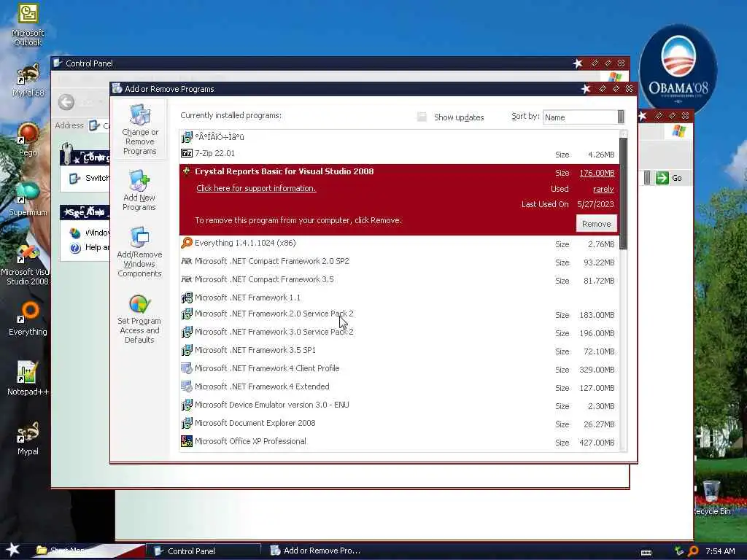Click Microsoft .NET Compact Framework 2.0 SP2 icon
Image resolution: width=747 pixels, height=560 pixels.
tap(187, 261)
